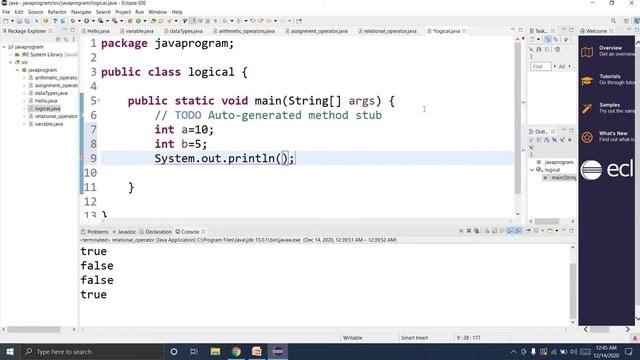Click the Overview map icon in Welcome

pos(587,52)
